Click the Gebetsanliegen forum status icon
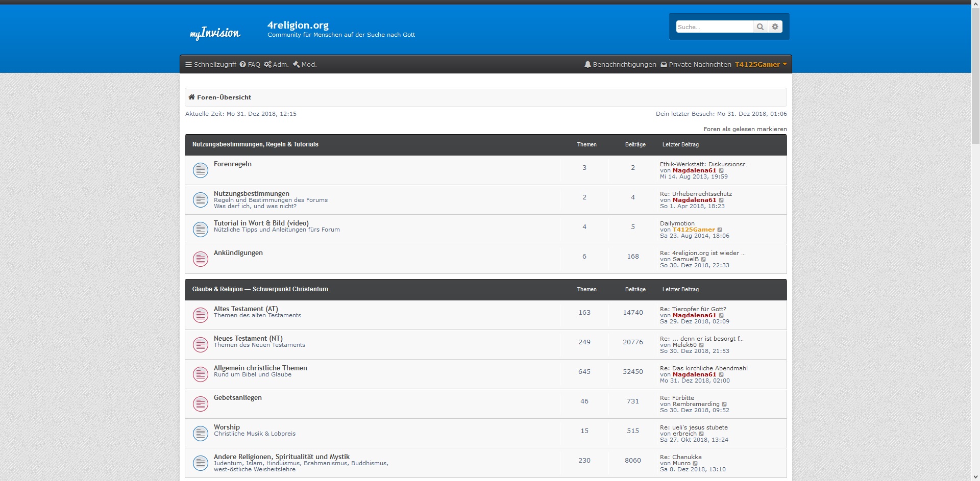The width and height of the screenshot is (980, 481). (201, 404)
